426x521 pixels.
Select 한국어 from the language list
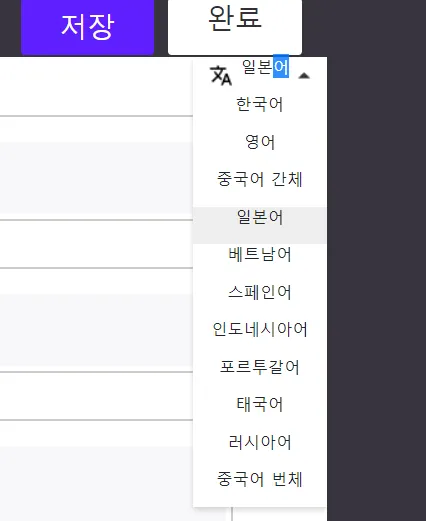click(260, 104)
